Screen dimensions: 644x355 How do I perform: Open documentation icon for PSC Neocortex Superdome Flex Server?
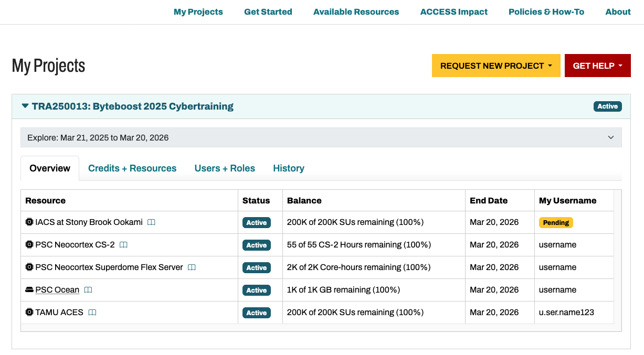point(192,267)
